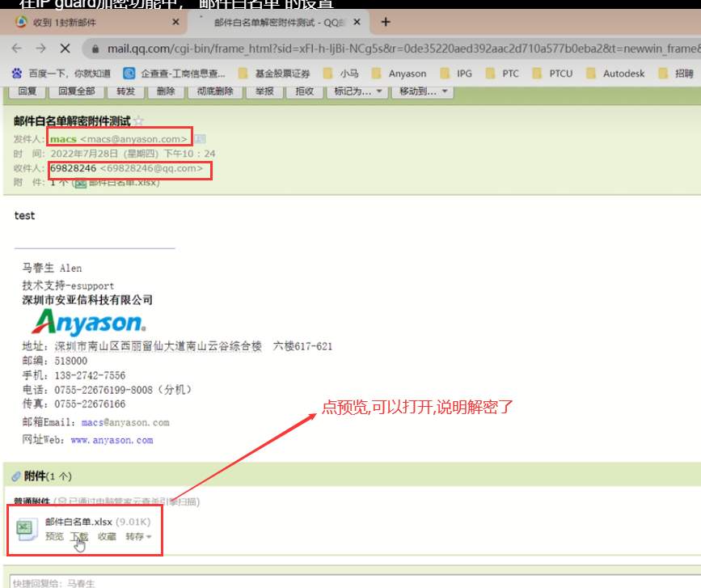Click the 转发 forward button
Viewport: 701px width, 588px height.
[x=125, y=91]
